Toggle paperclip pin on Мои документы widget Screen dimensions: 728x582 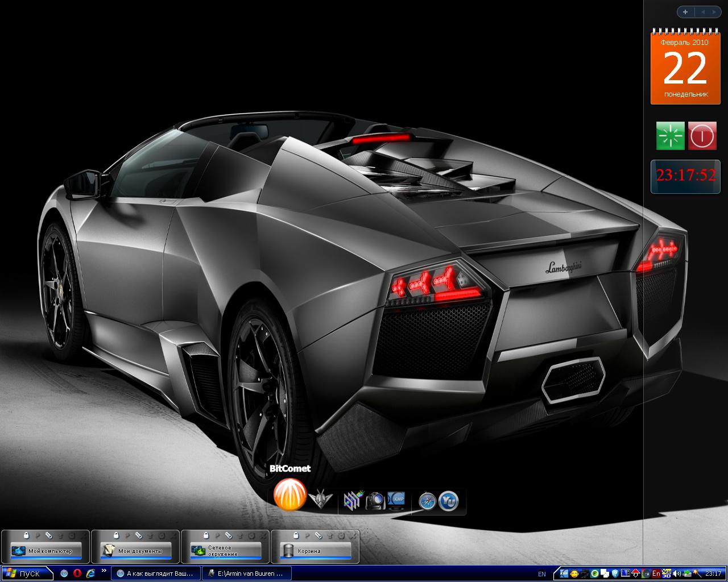(138, 535)
